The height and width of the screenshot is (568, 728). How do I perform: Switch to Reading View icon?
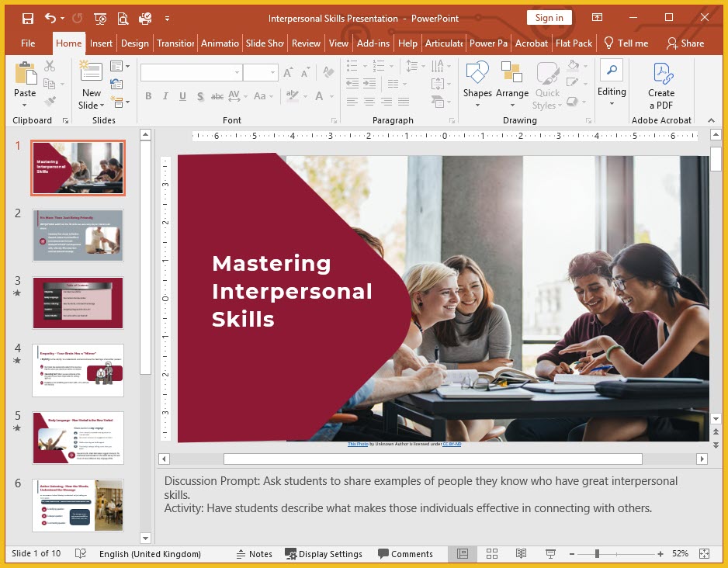point(521,553)
